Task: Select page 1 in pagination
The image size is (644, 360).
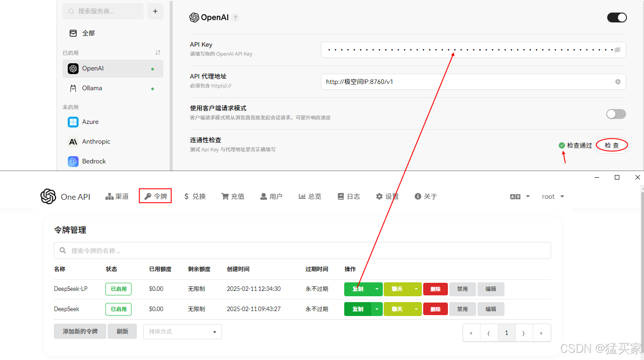Action: click(507, 333)
